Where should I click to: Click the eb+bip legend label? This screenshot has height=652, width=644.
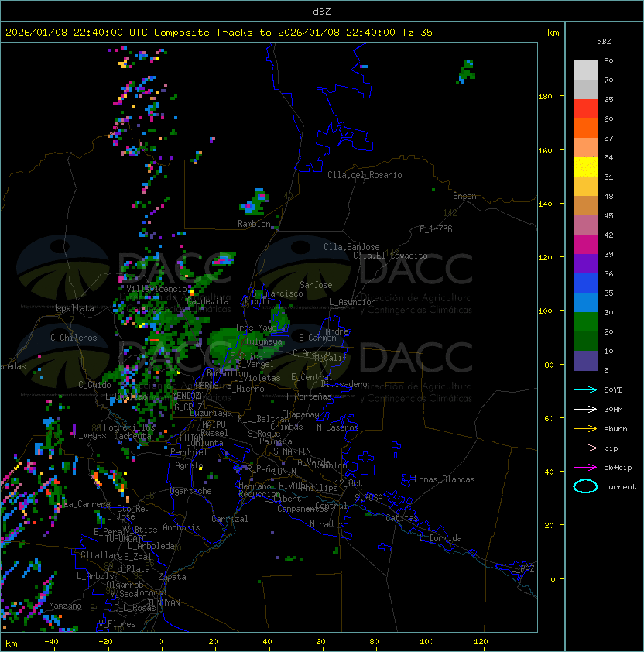pos(618,468)
